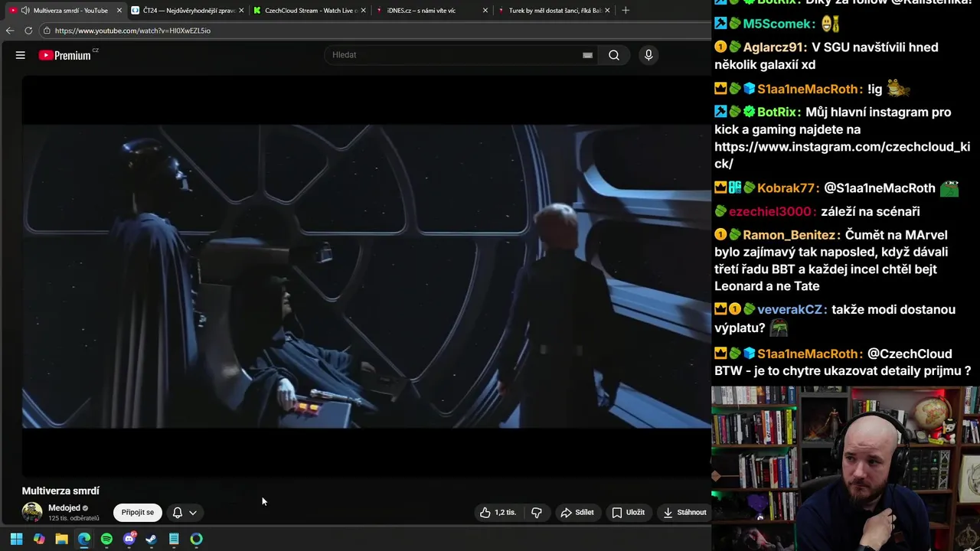The image size is (980, 551).
Task: Expand notification options chevron
Action: [x=193, y=513]
